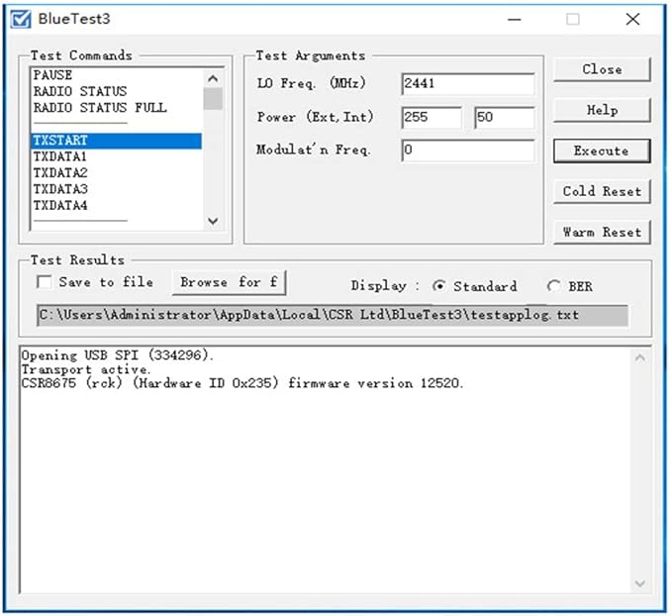The image size is (672, 616).
Task: Click the Test Commands scrollbar thumb
Action: point(213,99)
